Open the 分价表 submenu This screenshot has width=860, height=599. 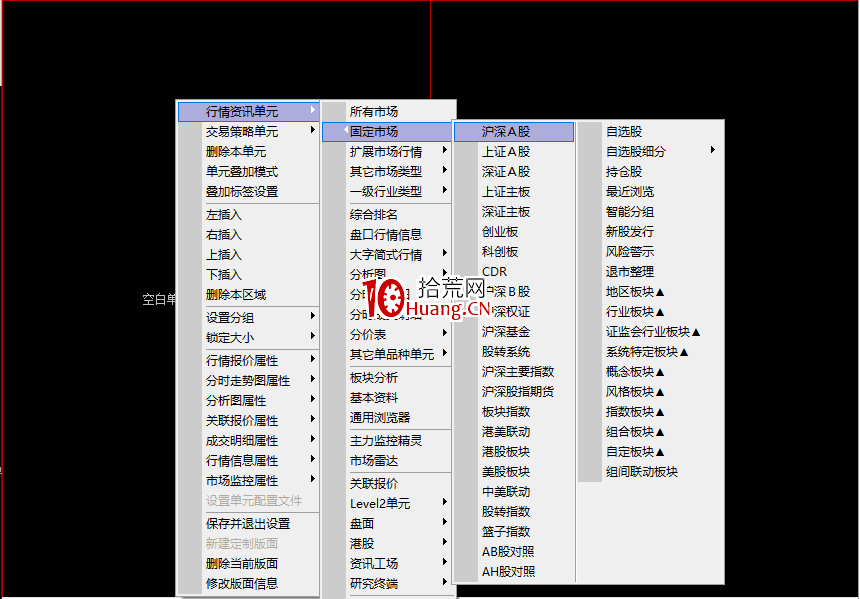click(x=387, y=334)
